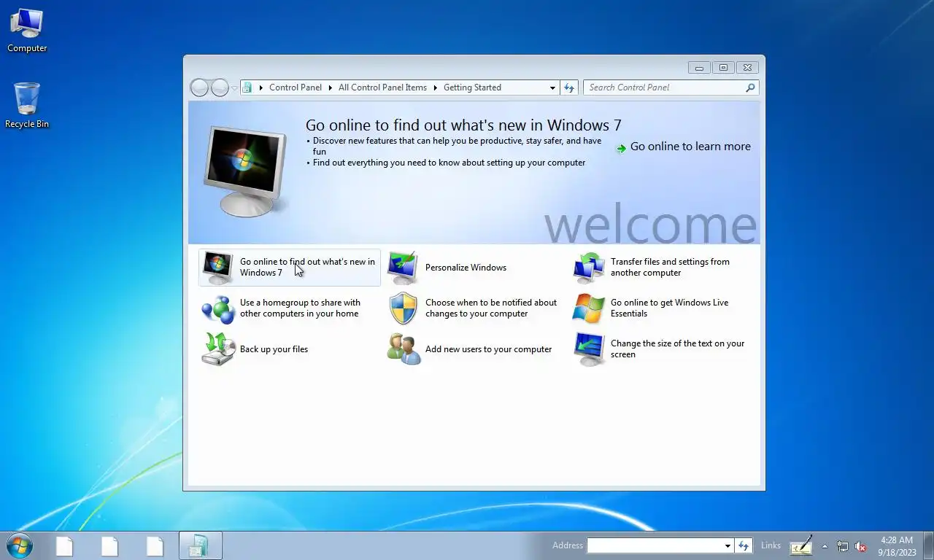The width and height of the screenshot is (934, 560).
Task: Click 'Change the size of the text' label
Action: 677,349
